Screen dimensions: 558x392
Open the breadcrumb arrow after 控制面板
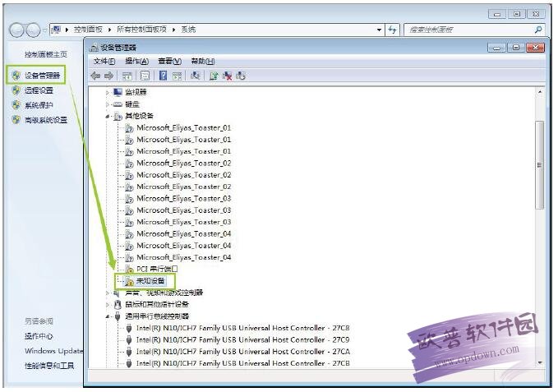click(x=109, y=30)
